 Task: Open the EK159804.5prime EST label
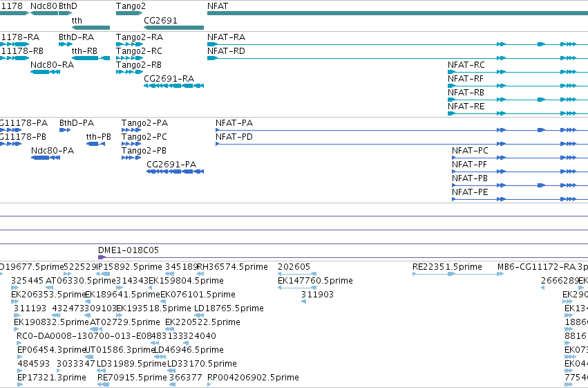coord(187,281)
